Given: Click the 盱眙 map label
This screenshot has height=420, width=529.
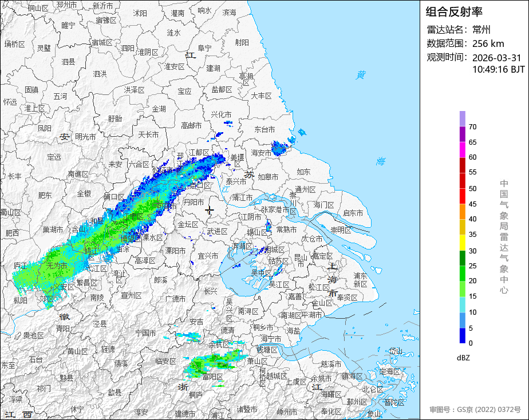Looking at the screenshot, I should [x=115, y=118].
